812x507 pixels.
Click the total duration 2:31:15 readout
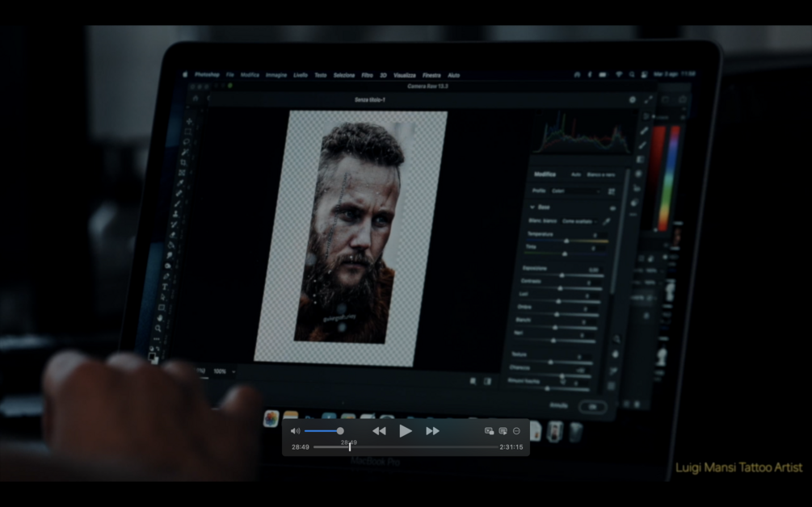511,447
